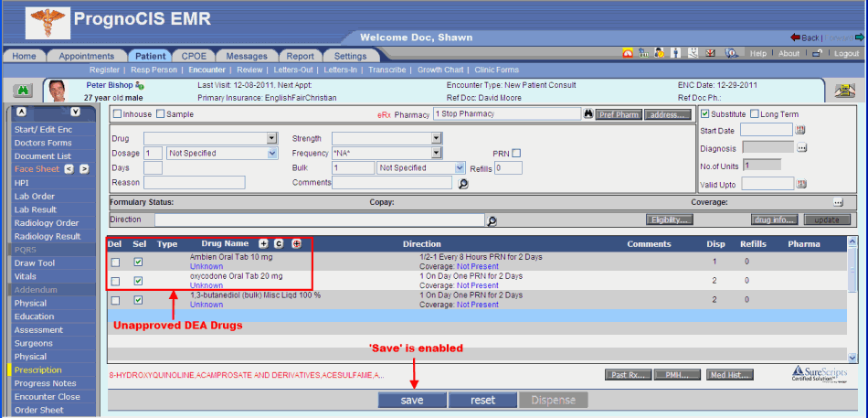Click the C icon next to Drug Name
This screenshot has height=418, width=868.
pos(279,244)
